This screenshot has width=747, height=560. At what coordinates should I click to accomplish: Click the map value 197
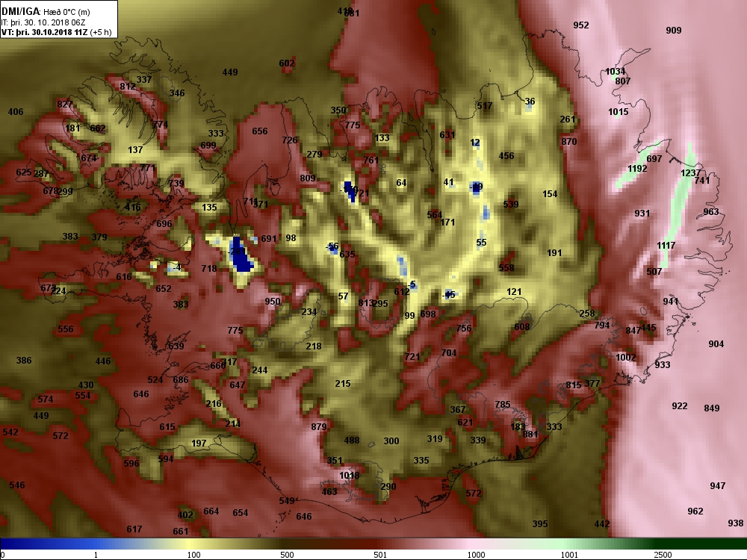199,444
